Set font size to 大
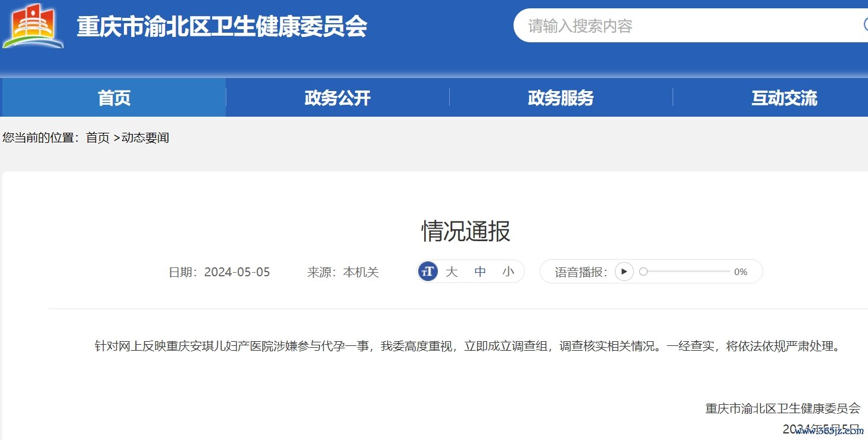Viewport: 868px width, 440px height. pyautogui.click(x=452, y=272)
